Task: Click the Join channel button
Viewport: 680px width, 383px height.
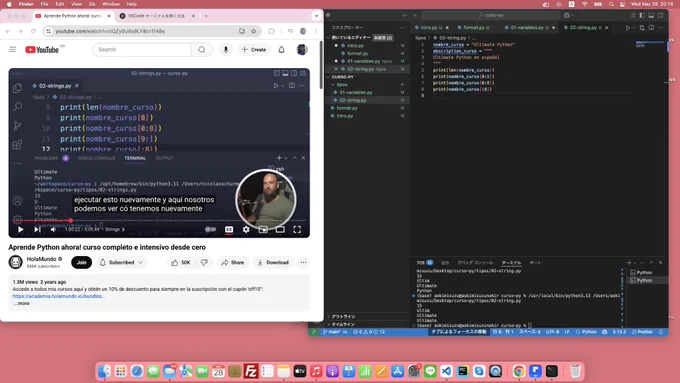Action: tap(82, 262)
